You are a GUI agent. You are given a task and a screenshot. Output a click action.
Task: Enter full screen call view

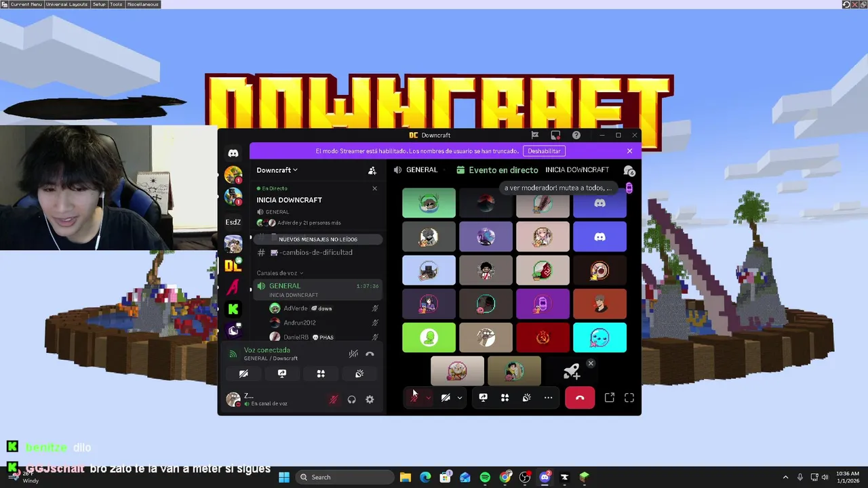click(629, 398)
